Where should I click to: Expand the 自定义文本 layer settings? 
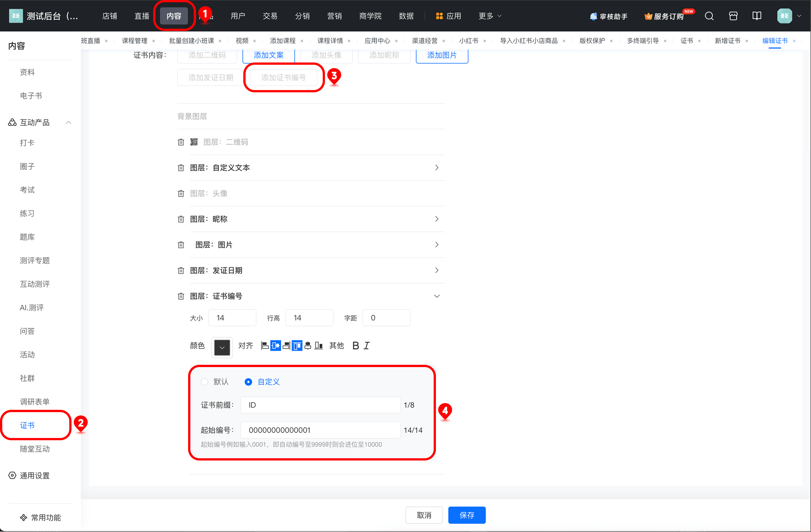click(436, 168)
